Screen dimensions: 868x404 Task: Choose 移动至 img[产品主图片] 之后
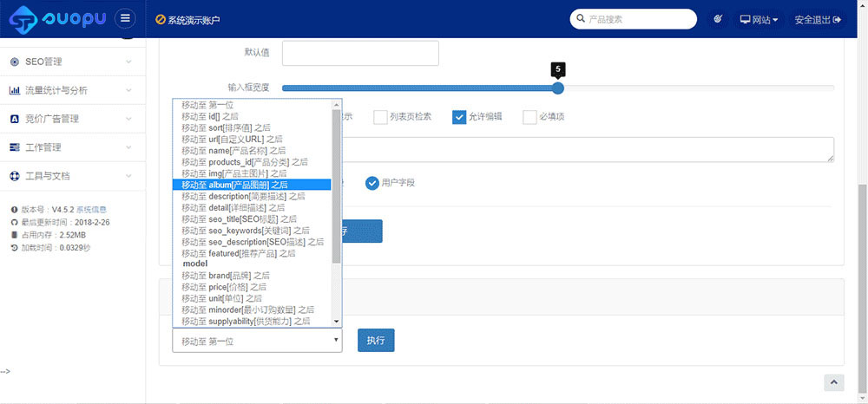coord(252,173)
